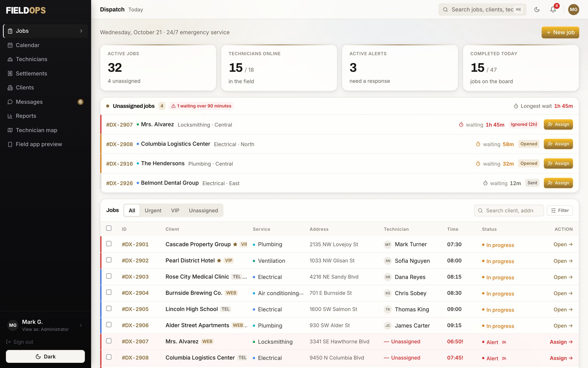The image size is (588, 368).
Task: Assign Belmont Dental Group job
Action: (x=558, y=183)
